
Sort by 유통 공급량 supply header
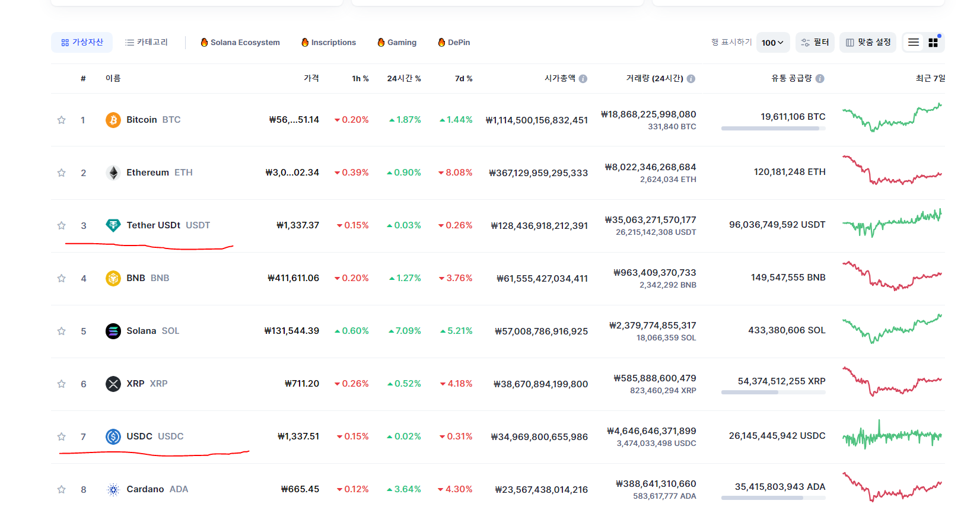pos(791,78)
